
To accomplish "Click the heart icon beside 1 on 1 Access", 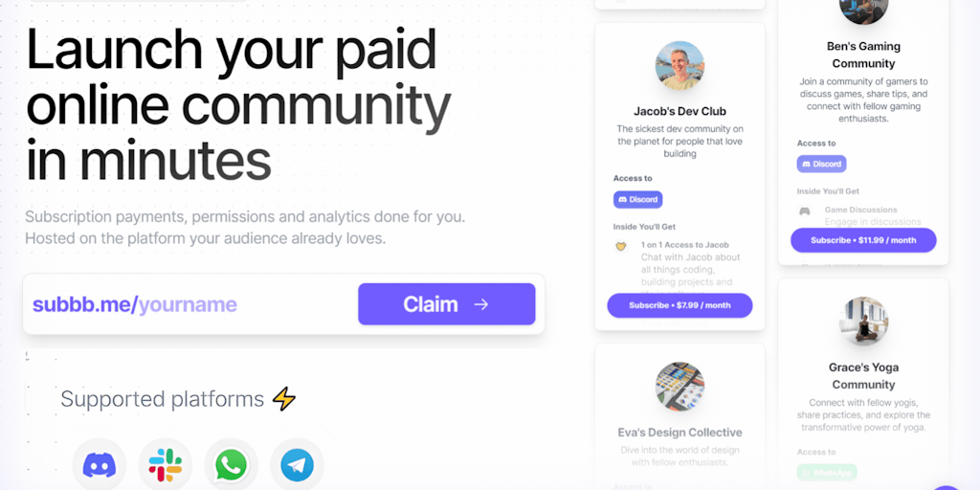I will coord(620,246).
